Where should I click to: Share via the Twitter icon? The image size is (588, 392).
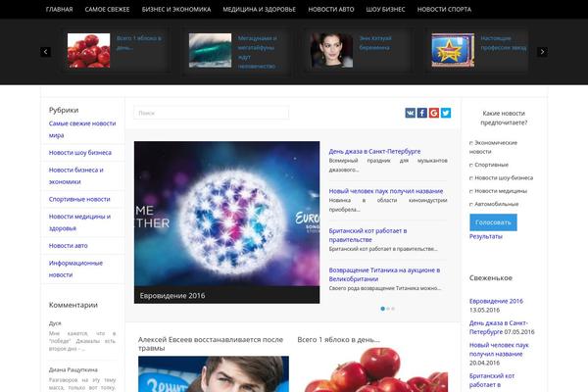pyautogui.click(x=446, y=113)
